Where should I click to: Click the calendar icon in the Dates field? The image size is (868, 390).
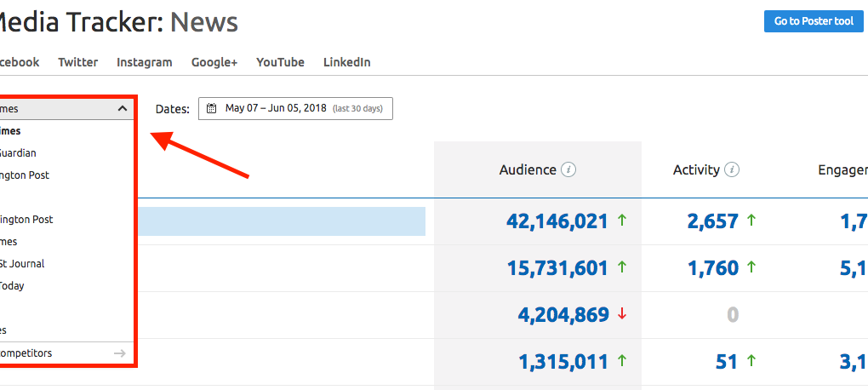[x=212, y=109]
